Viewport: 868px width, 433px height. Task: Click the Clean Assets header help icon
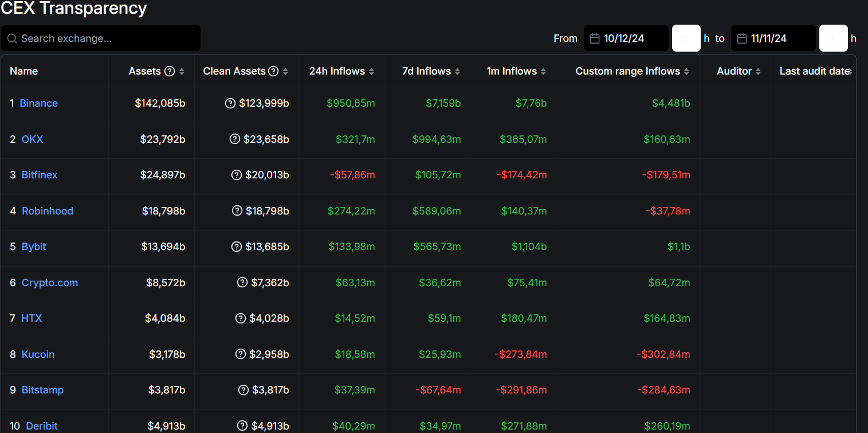[273, 71]
